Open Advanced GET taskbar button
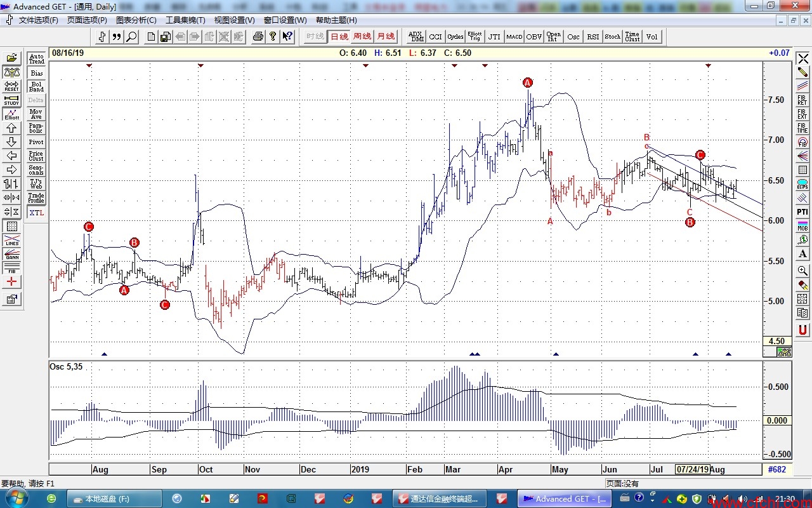Screen dimensions: 812x508 (565, 498)
